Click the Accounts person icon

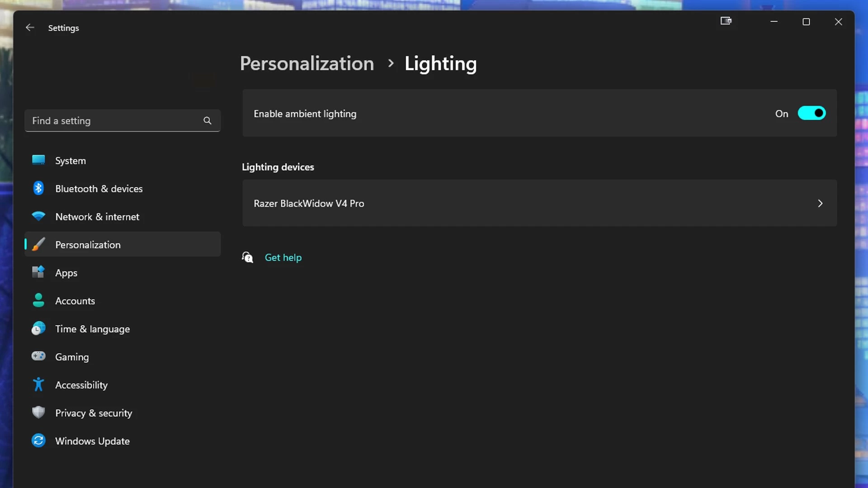click(38, 300)
